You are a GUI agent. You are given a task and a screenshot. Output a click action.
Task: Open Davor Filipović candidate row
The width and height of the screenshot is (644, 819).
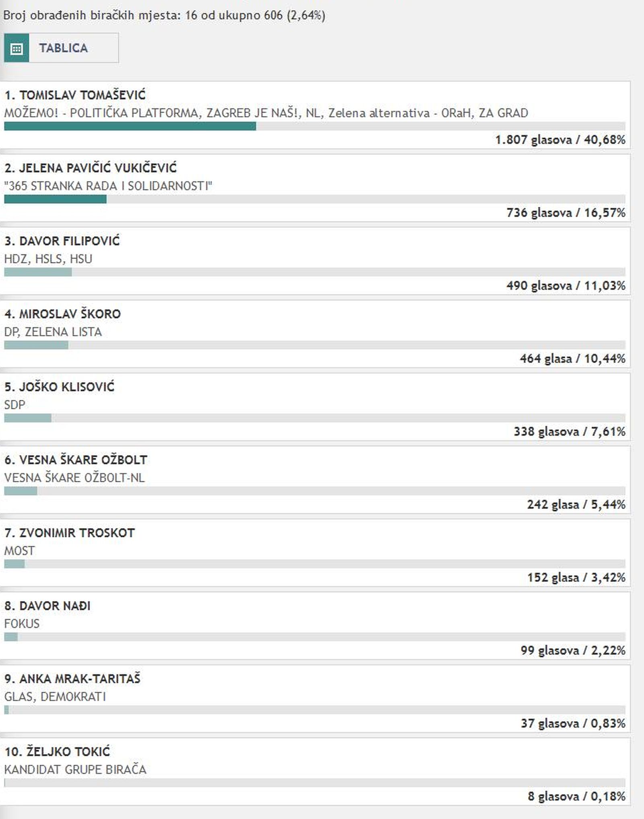coord(315,261)
